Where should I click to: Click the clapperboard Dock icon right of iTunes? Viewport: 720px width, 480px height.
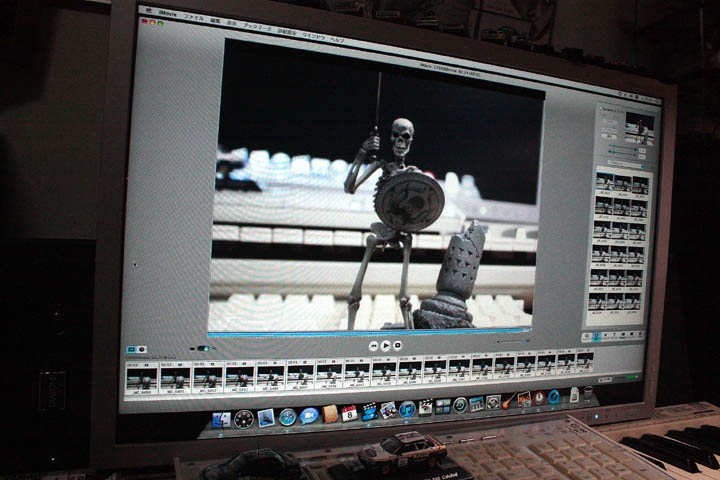pos(425,407)
